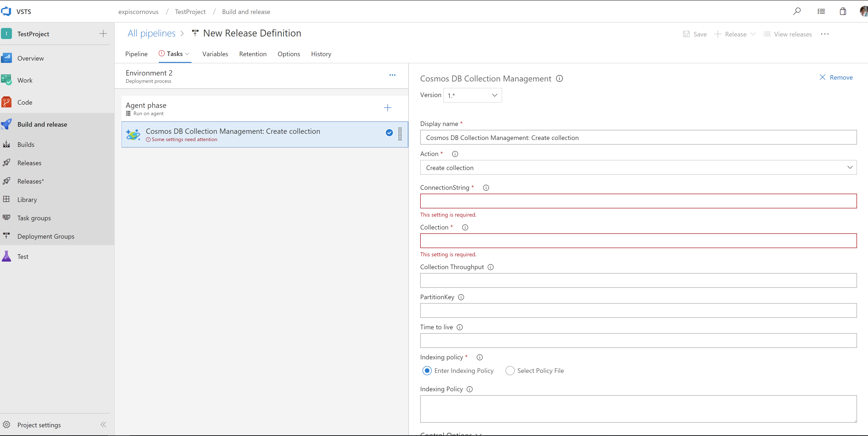
Task: Click the Project settings gear icon
Action: click(6, 425)
